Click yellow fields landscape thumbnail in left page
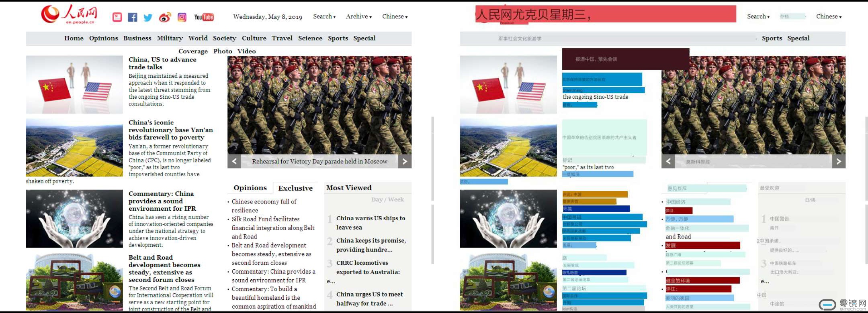Screen dimensions: 868x313 pos(74,148)
